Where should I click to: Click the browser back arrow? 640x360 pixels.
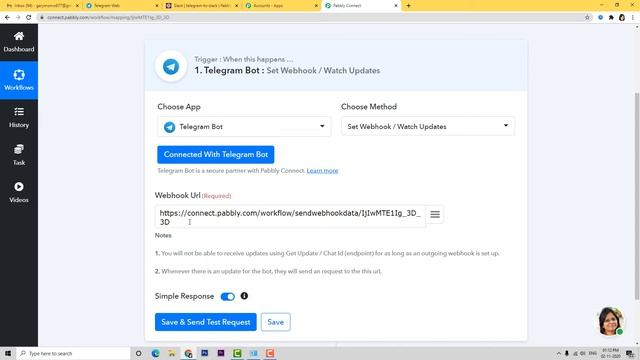click(x=7, y=18)
